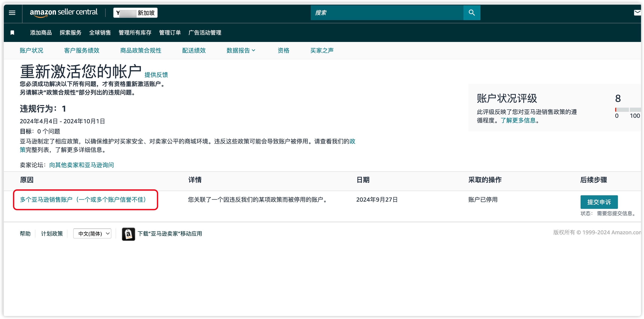Click the 日期 column header
Viewport: 644px width, 319px height.
pyautogui.click(x=363, y=180)
